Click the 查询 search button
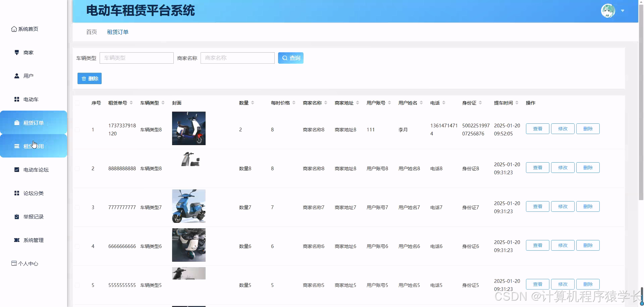The width and height of the screenshot is (644, 307). (290, 58)
